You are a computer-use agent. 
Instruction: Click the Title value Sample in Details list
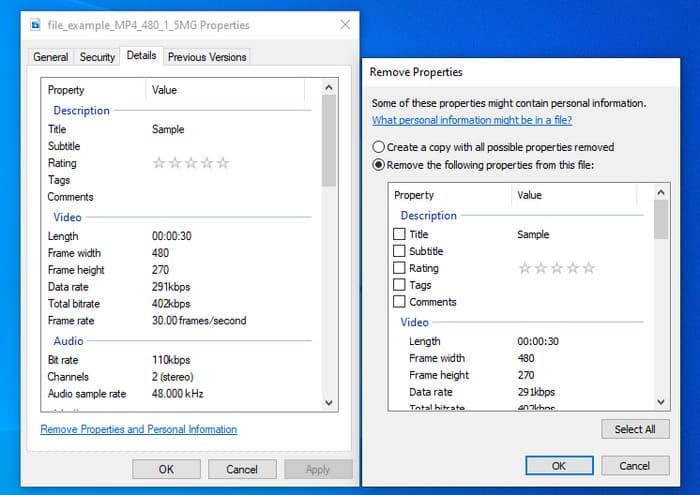pyautogui.click(x=168, y=129)
